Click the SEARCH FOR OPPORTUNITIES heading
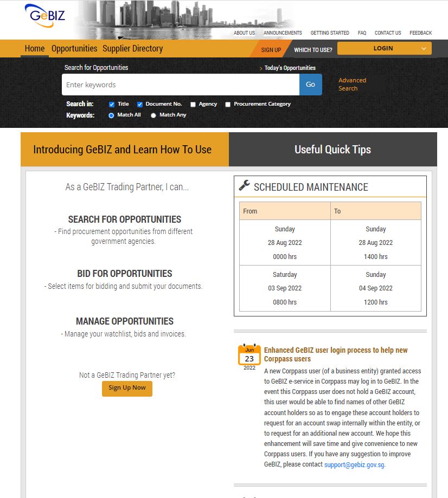 [x=125, y=219]
